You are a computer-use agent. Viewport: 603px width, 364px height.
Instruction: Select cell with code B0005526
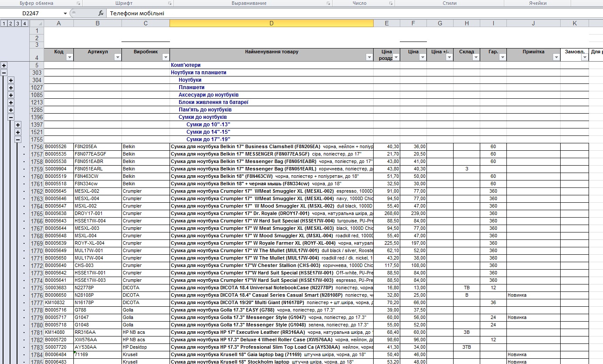[x=59, y=147]
